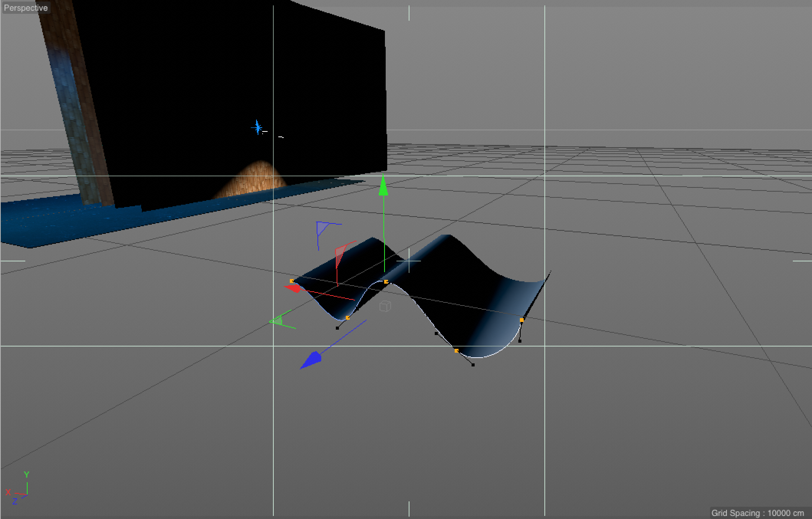This screenshot has height=519, width=812.
Task: Click the Perspective view label
Action: [x=26, y=8]
